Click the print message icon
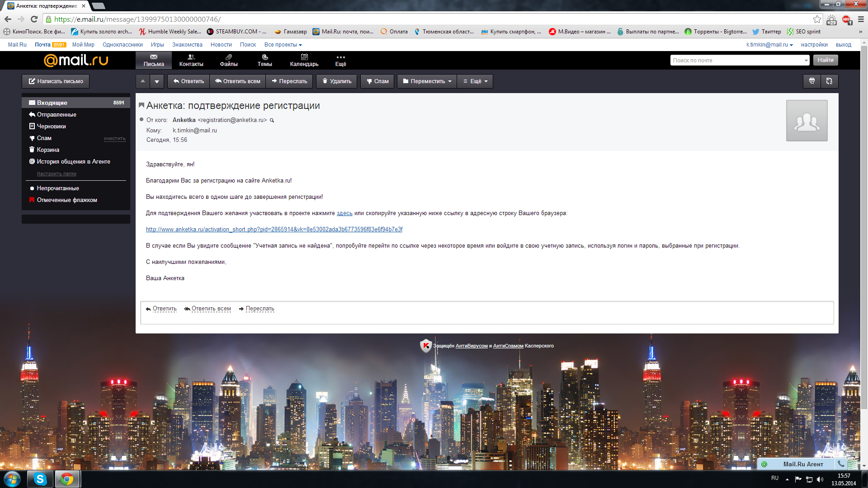868x488 pixels. click(x=812, y=81)
